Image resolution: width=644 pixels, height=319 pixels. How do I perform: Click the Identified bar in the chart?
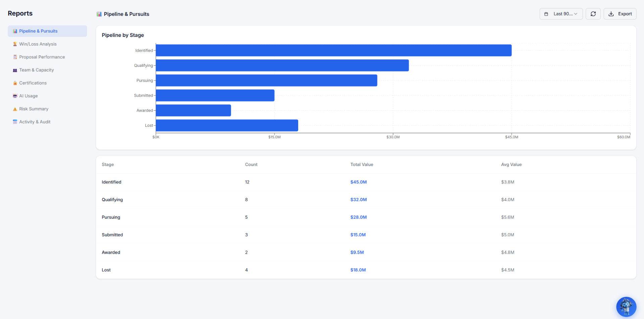tap(334, 50)
